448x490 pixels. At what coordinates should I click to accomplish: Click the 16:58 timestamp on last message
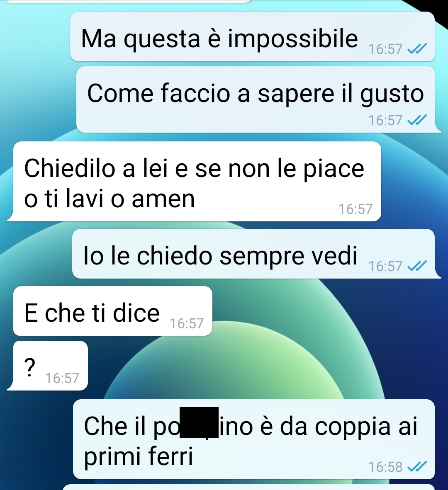[385, 467]
